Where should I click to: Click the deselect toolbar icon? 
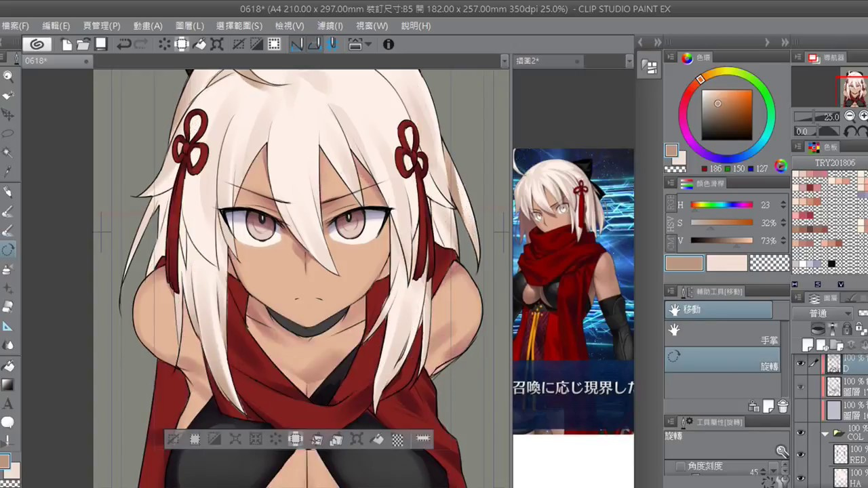(239, 44)
